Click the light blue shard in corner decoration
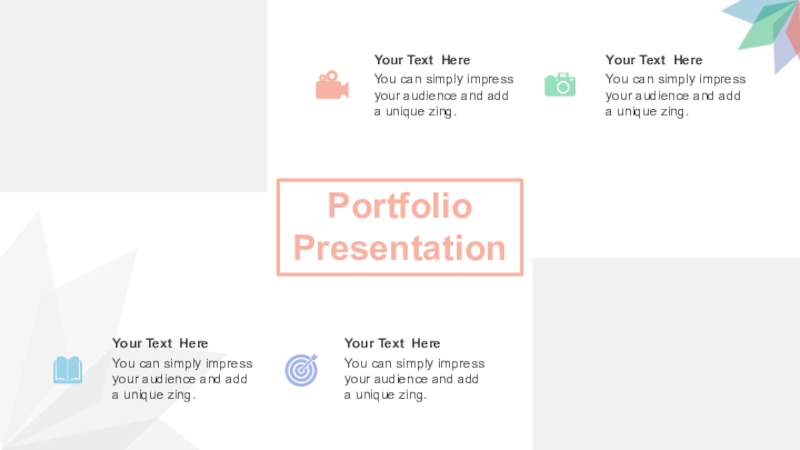 (x=738, y=10)
